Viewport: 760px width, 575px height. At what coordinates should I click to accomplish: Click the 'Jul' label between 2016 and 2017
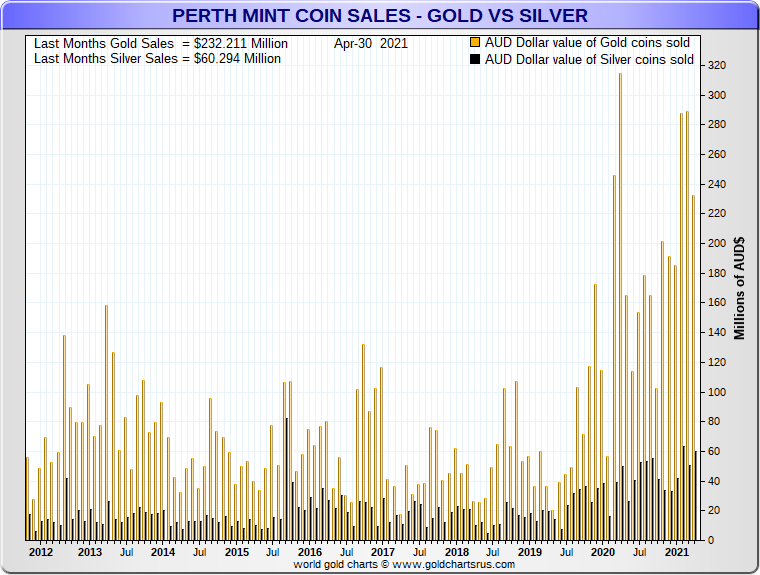point(347,552)
